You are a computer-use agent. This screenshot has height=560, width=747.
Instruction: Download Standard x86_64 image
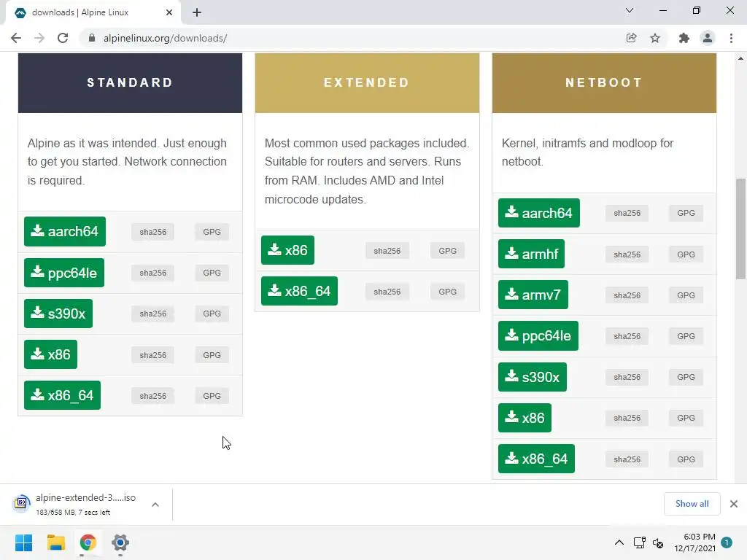(63, 395)
